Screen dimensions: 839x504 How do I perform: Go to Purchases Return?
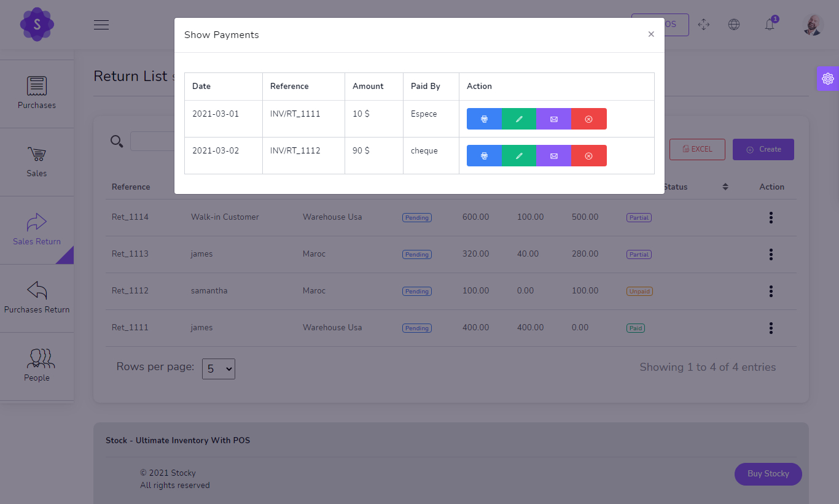coord(37,297)
